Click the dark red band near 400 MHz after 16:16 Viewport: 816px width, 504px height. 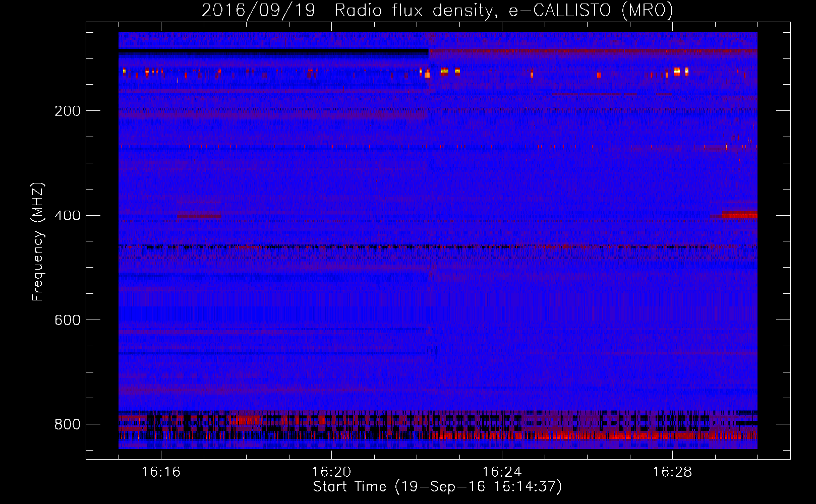tap(200, 216)
